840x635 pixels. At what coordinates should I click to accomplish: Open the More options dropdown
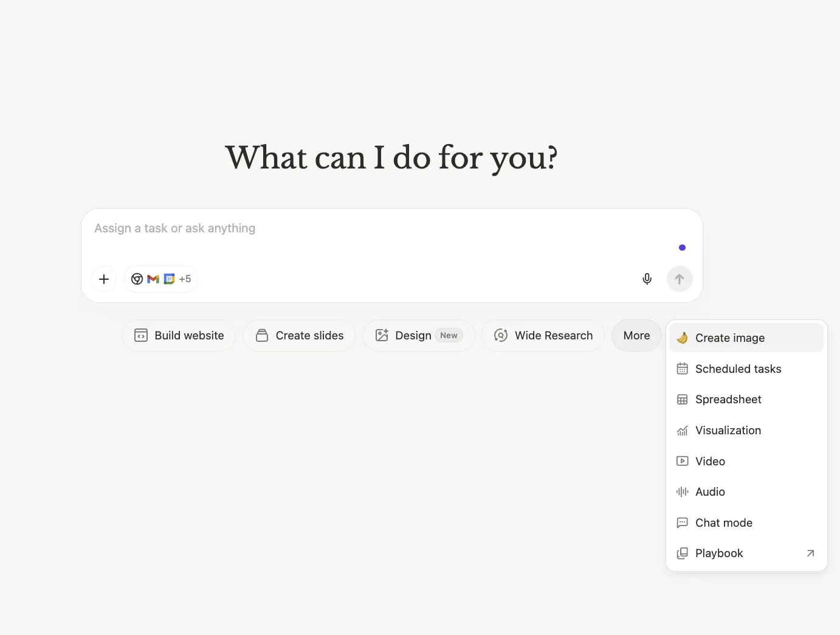(636, 335)
